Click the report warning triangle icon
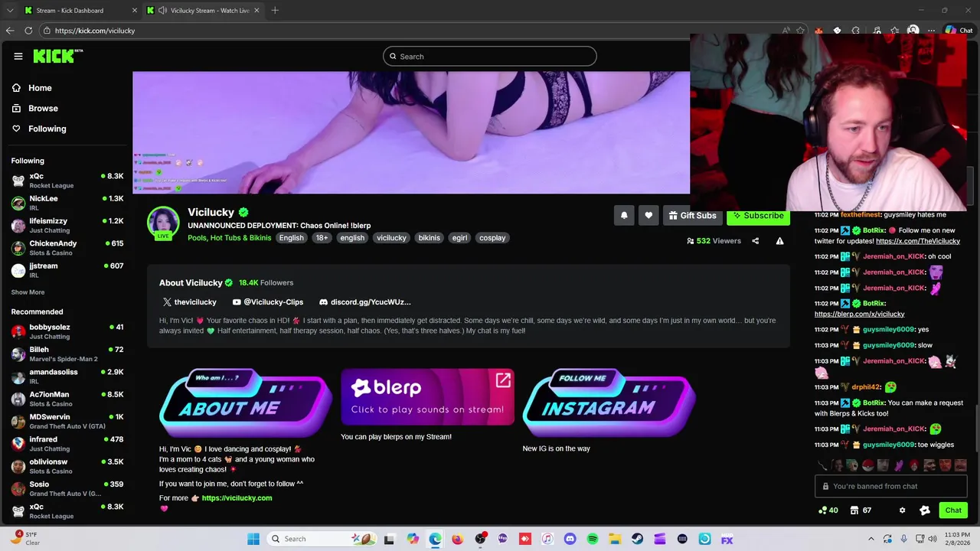The image size is (980, 551). (x=779, y=241)
